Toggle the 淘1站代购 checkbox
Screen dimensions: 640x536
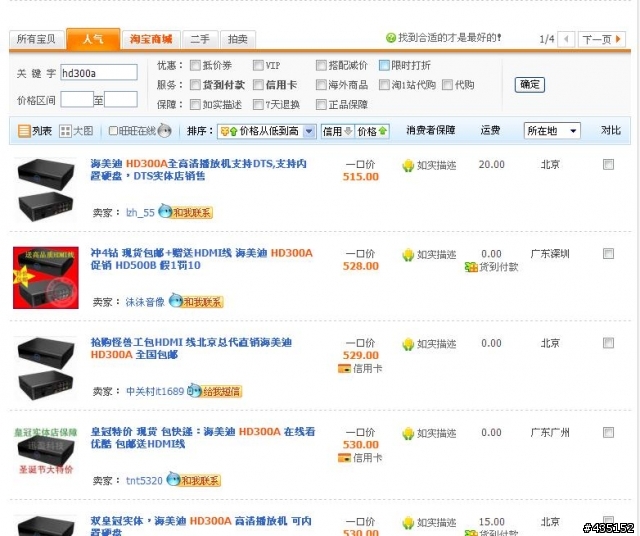(384, 85)
